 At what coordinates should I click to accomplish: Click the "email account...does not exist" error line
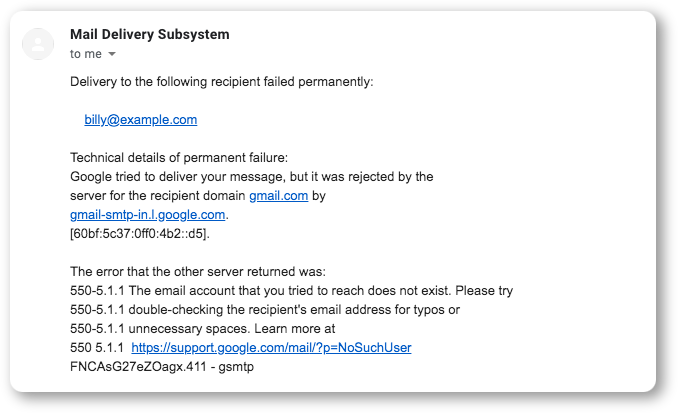tap(291, 291)
